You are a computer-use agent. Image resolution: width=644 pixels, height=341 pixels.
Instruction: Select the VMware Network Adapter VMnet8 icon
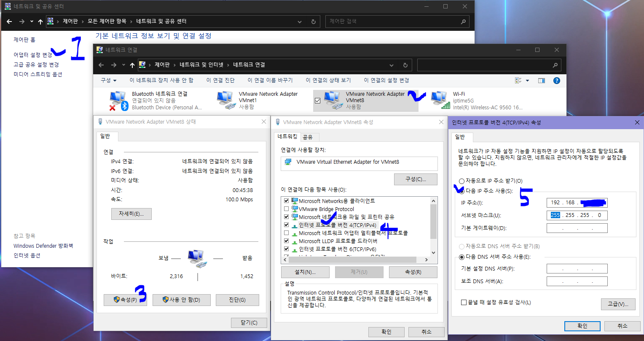click(x=333, y=101)
